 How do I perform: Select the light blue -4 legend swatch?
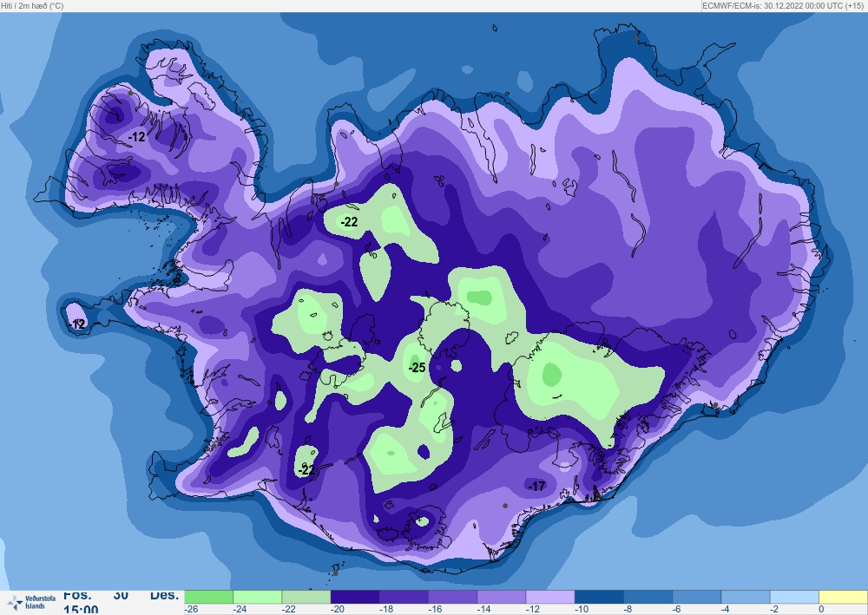[745, 597]
